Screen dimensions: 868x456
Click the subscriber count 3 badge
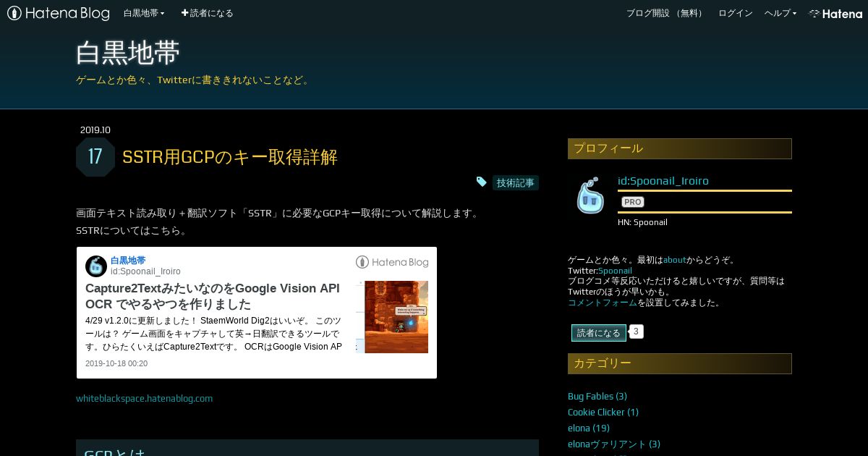click(636, 332)
